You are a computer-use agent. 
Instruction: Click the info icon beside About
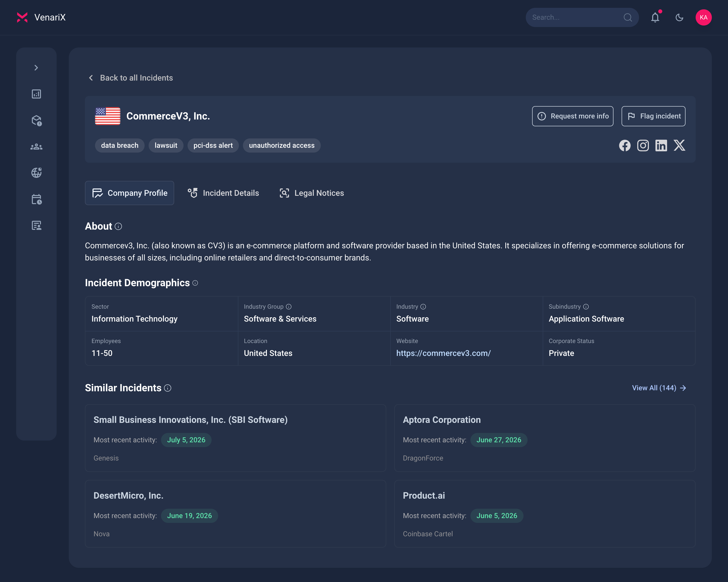118,226
